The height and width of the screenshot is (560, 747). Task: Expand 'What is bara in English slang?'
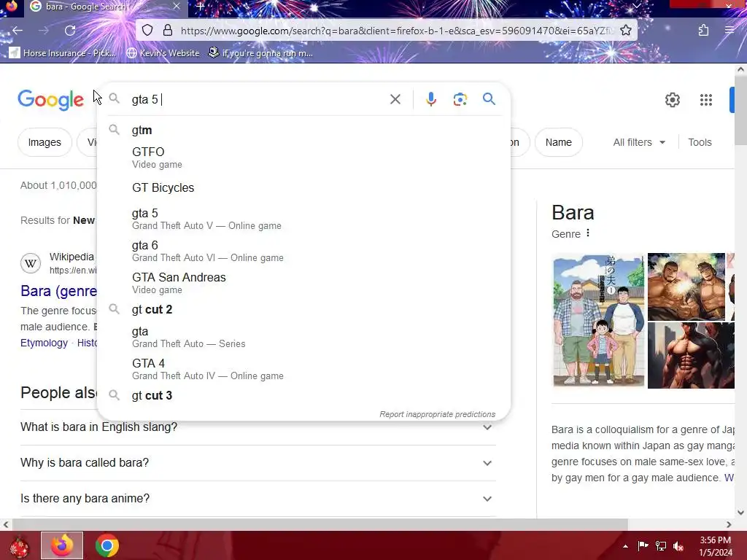pos(258,427)
